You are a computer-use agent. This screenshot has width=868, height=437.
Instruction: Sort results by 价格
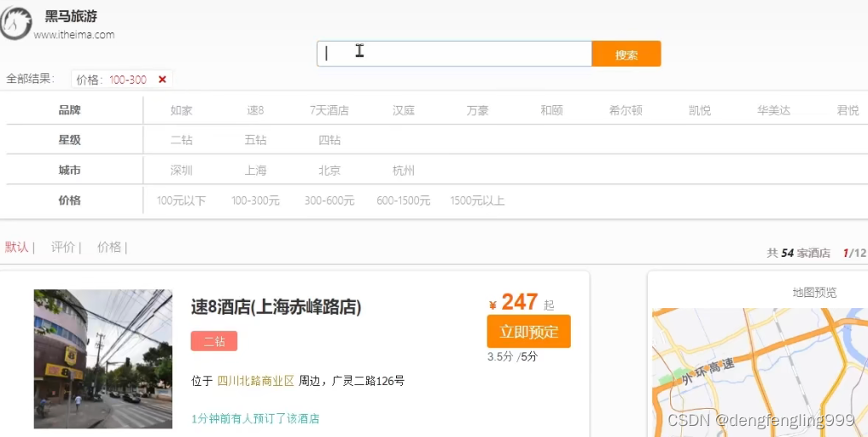(109, 247)
